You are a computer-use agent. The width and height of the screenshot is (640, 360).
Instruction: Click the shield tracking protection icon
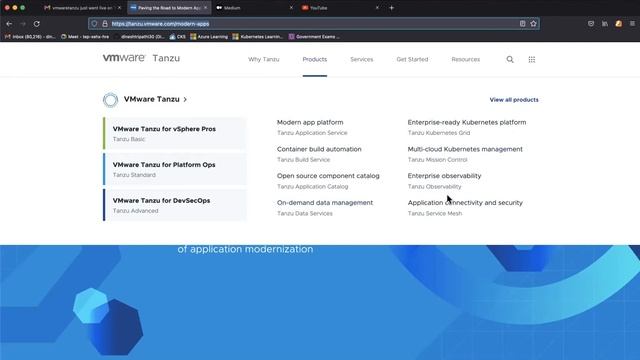94,24
